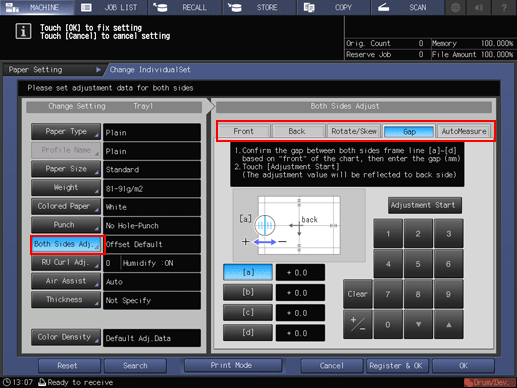The image size is (517, 388).
Task: Confirm settings with OK button
Action: pos(463,366)
